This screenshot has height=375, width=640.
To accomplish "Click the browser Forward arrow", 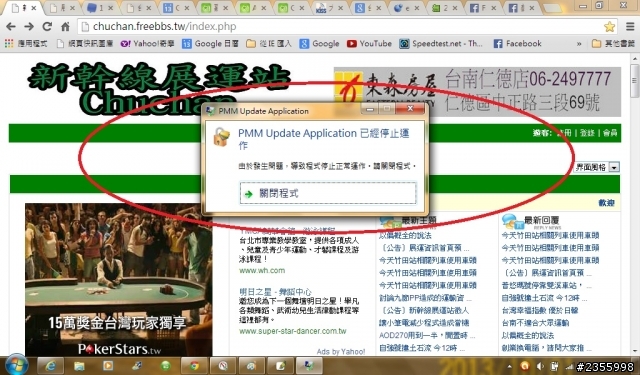I will point(29,27).
